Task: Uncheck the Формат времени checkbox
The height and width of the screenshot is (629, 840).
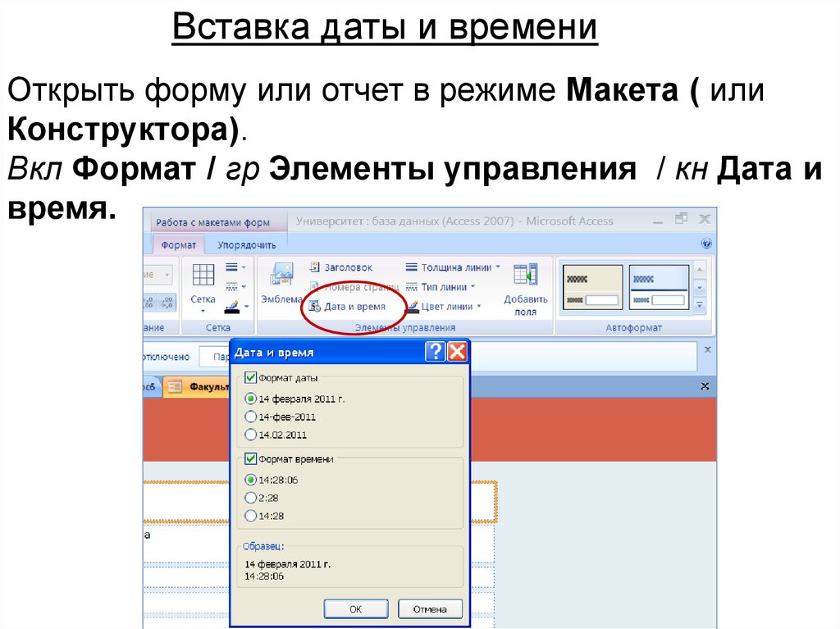Action: tap(251, 460)
